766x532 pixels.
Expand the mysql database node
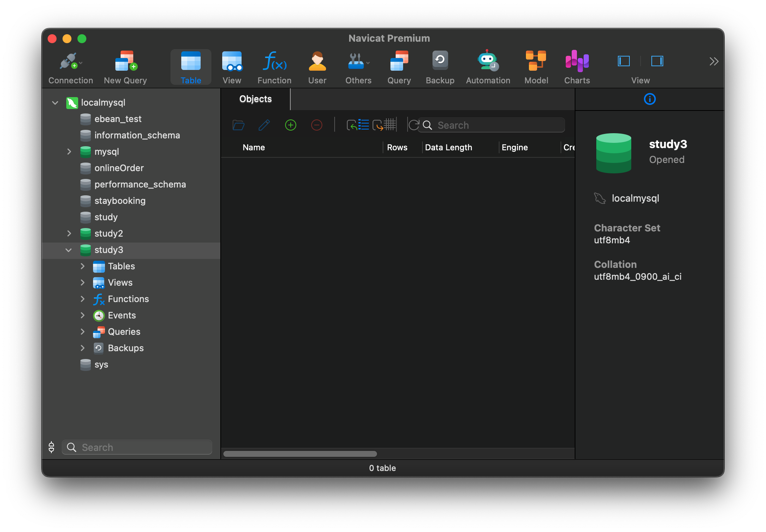point(69,152)
